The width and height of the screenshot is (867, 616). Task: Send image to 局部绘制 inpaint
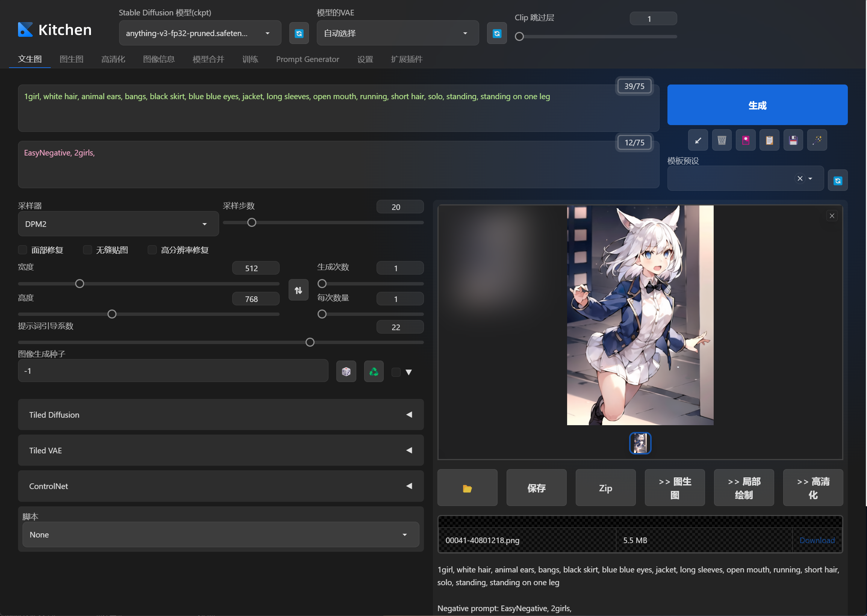[x=744, y=488]
